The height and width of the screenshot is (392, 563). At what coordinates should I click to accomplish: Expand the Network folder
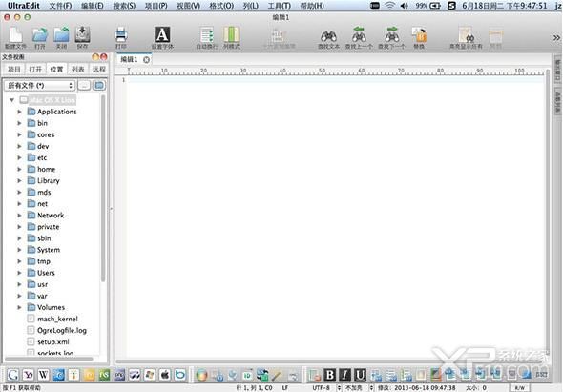coord(19,215)
